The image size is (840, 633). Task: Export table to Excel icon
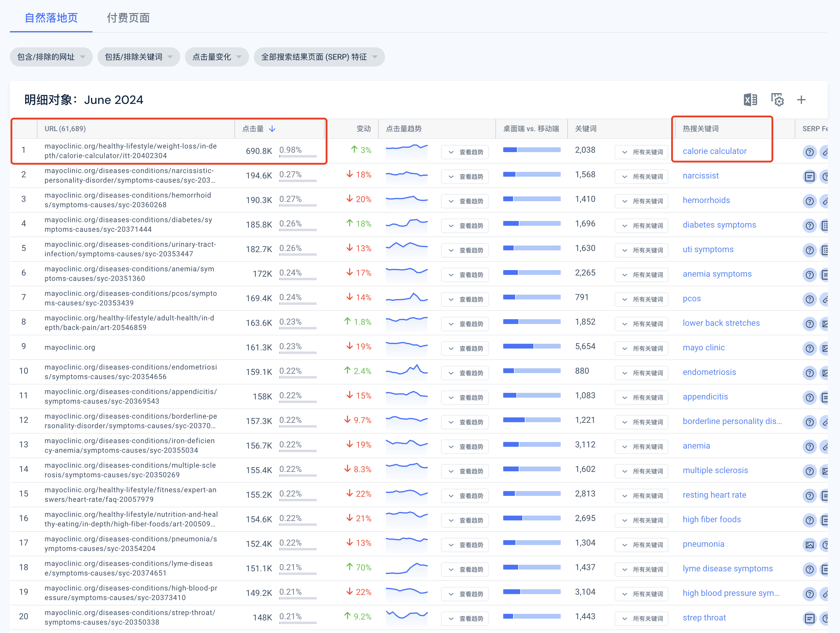point(750,100)
